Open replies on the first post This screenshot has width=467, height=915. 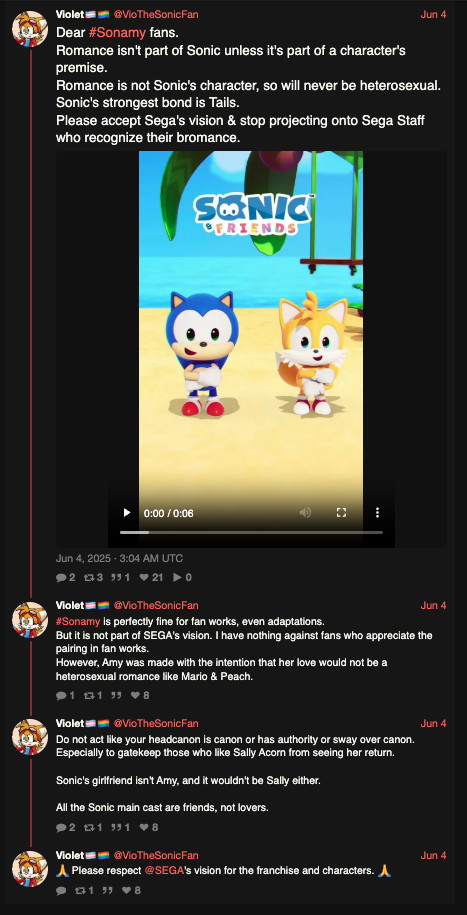65,578
